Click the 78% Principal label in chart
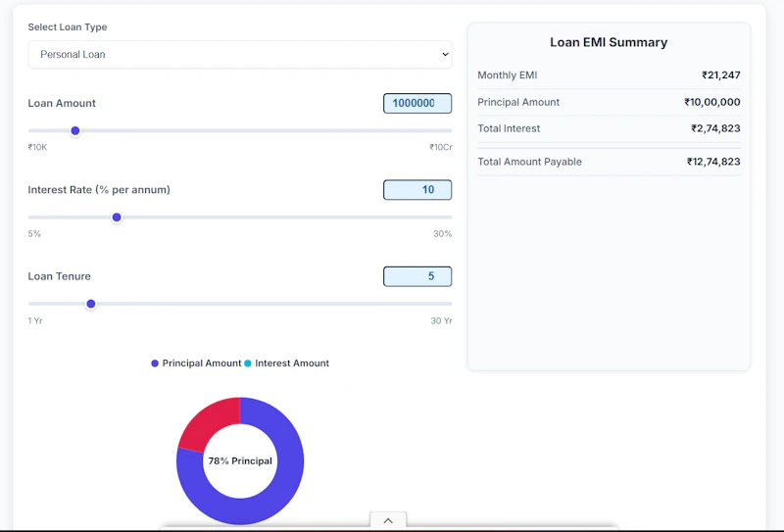 (x=240, y=461)
